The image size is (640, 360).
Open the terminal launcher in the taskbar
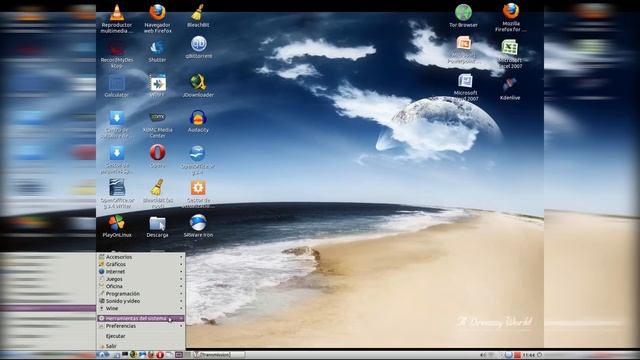pos(125,355)
